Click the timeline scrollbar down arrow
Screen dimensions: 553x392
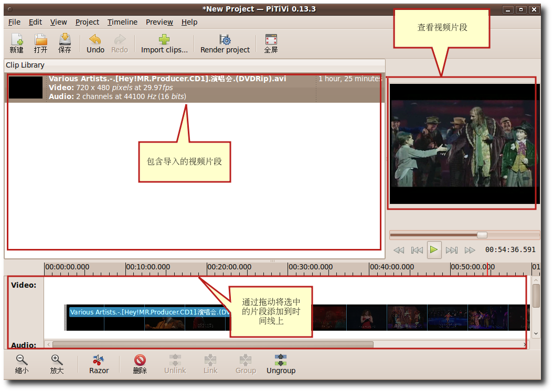(x=536, y=333)
